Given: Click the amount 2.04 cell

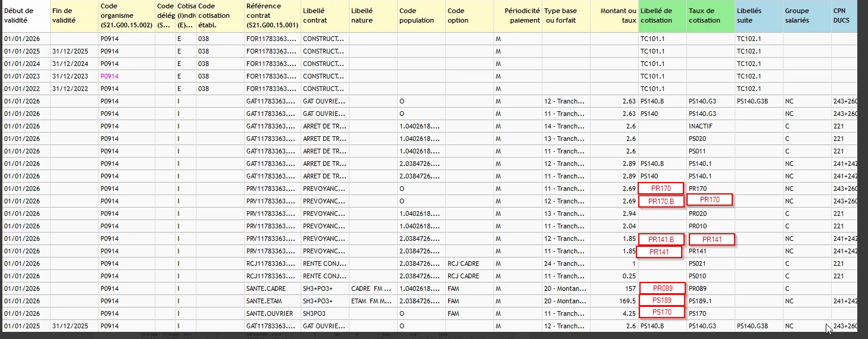Looking at the screenshot, I should pos(614,226).
